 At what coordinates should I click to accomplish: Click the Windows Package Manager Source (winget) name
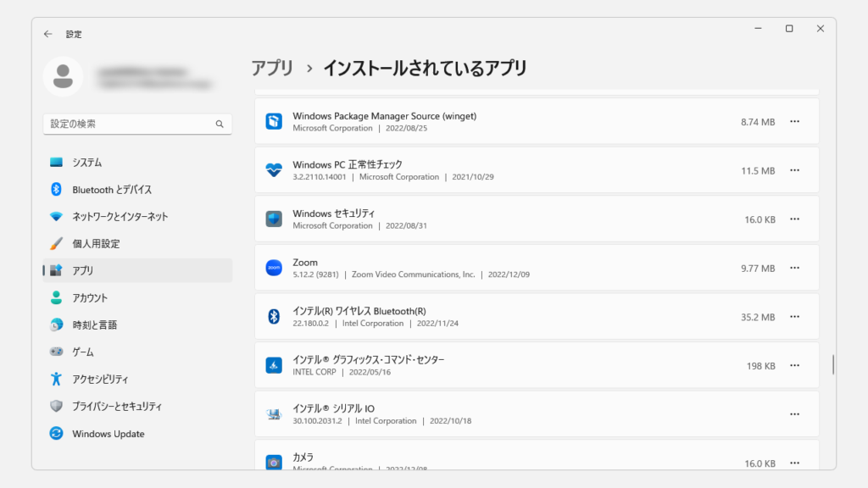384,115
